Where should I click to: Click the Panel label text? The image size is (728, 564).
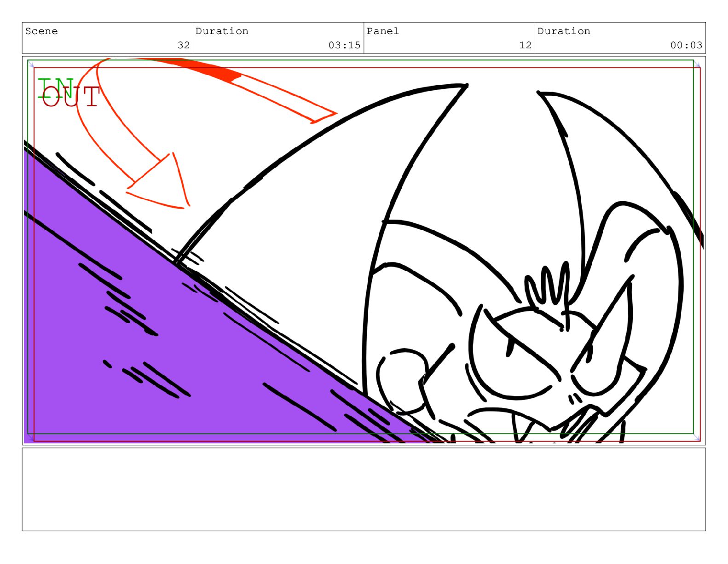pyautogui.click(x=382, y=31)
